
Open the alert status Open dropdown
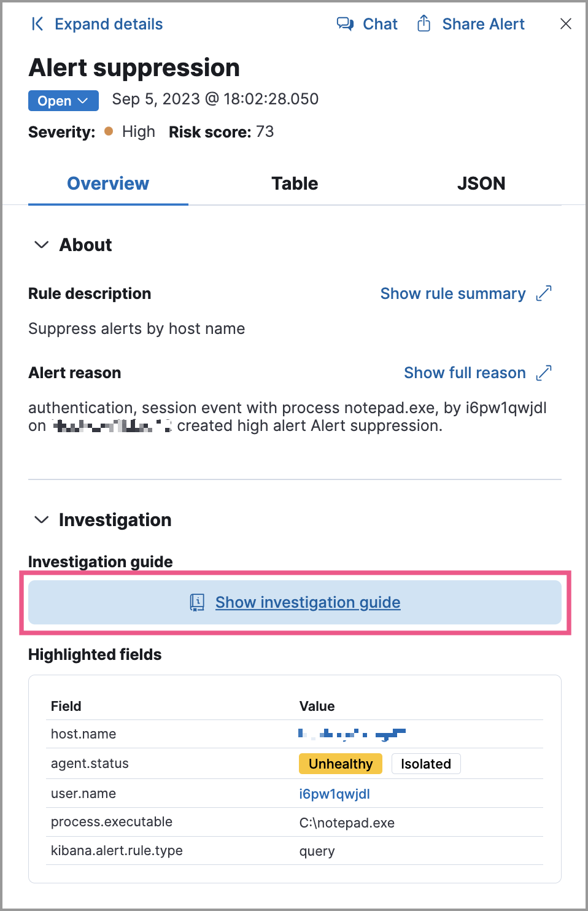(63, 101)
